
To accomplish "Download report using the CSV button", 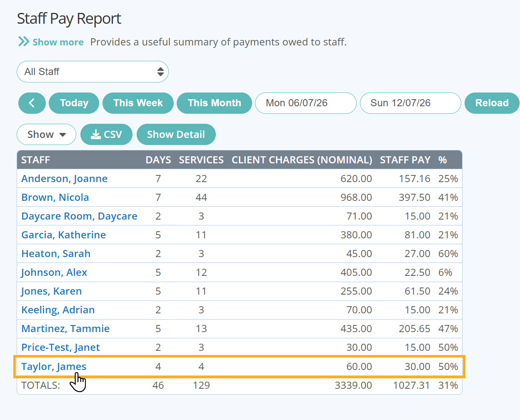I will tap(106, 135).
